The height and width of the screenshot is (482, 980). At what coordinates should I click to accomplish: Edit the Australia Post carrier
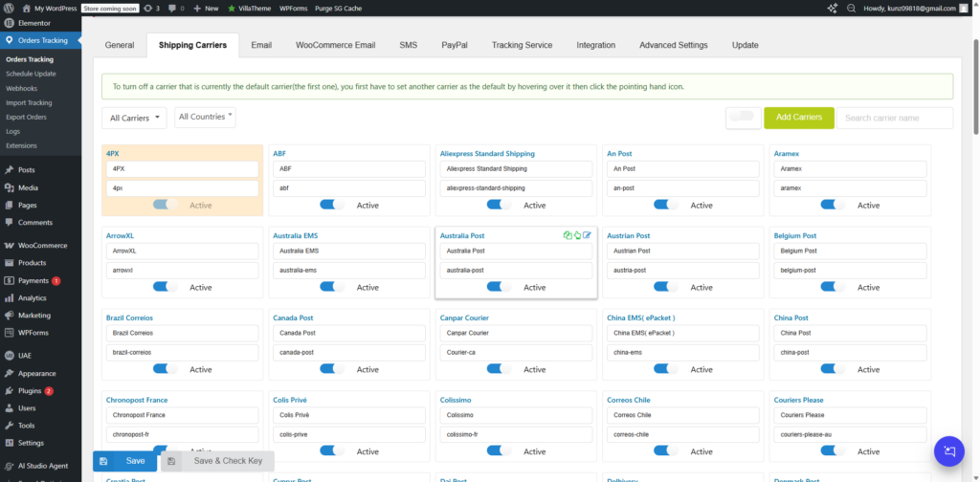587,235
